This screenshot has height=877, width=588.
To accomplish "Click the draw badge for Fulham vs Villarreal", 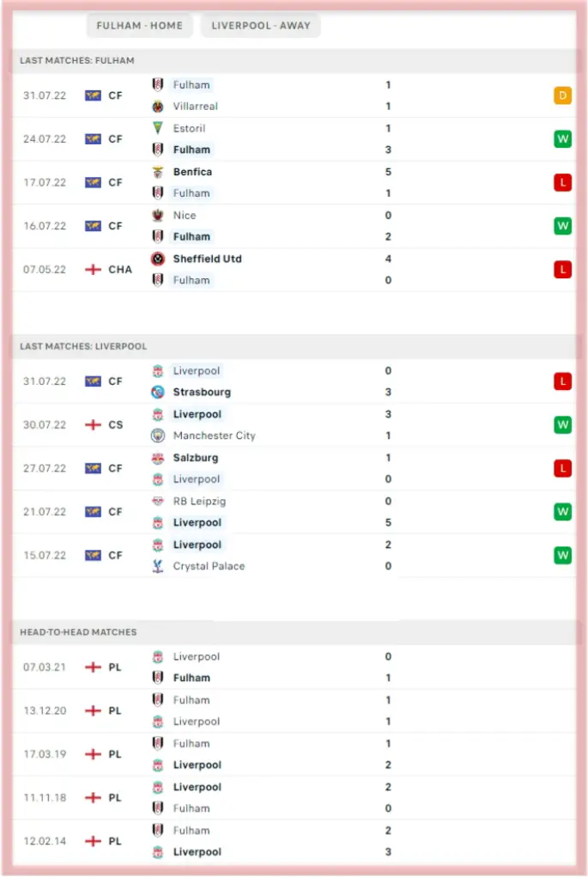I will click(x=562, y=95).
